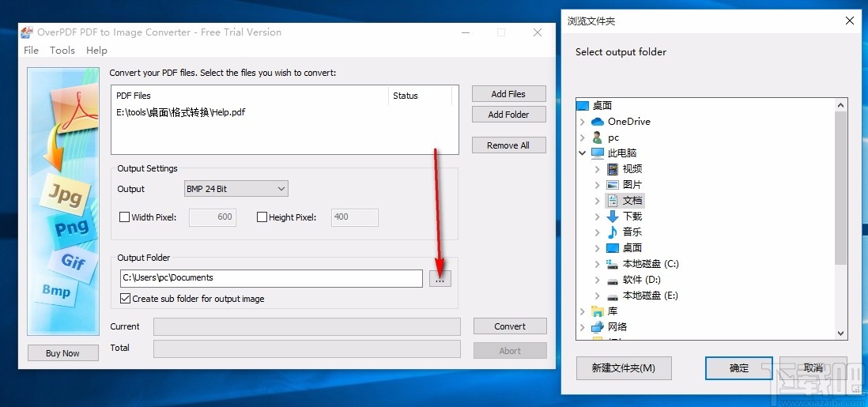Enable the Height Pixel checkbox
The image size is (868, 407).
click(262, 217)
